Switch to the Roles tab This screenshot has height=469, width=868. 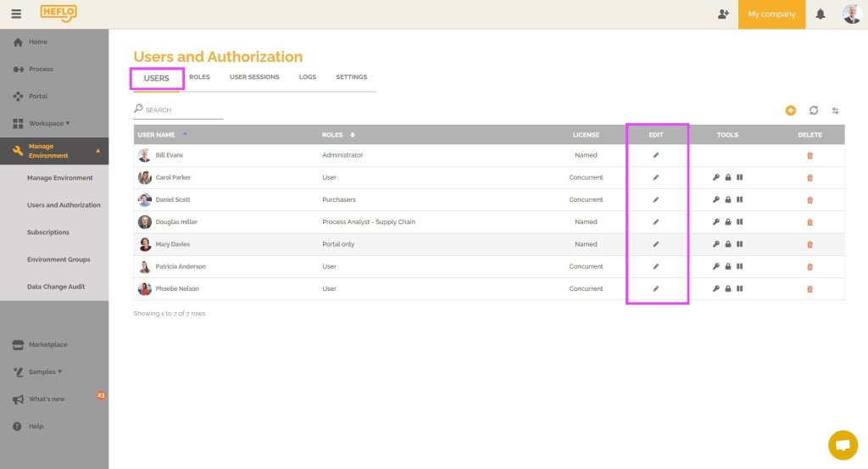point(199,77)
